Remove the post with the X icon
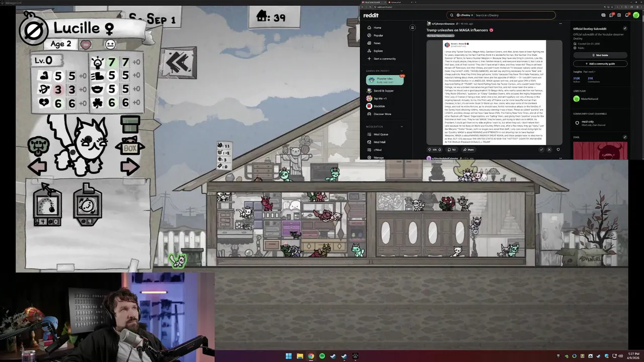Viewport: 644px width, 362px height. click(x=549, y=149)
